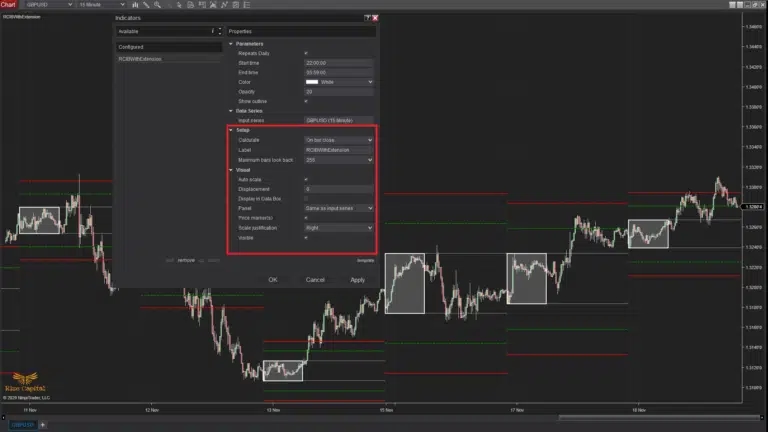Close the Indicators dialog with the red X
The height and width of the screenshot is (432, 768).
coord(376,18)
